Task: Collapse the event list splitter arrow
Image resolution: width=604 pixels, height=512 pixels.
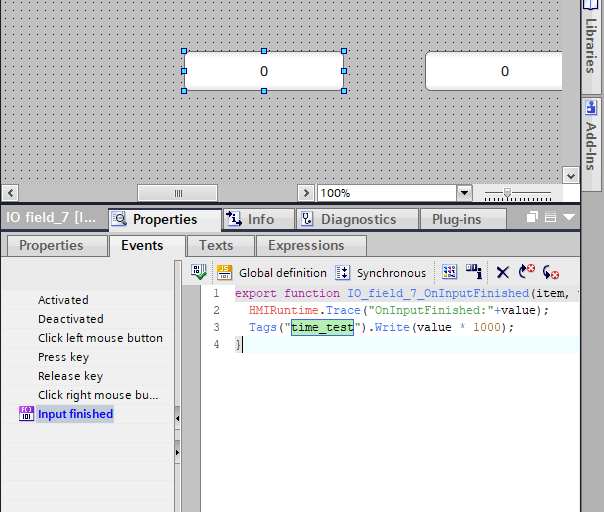Action: click(178, 418)
